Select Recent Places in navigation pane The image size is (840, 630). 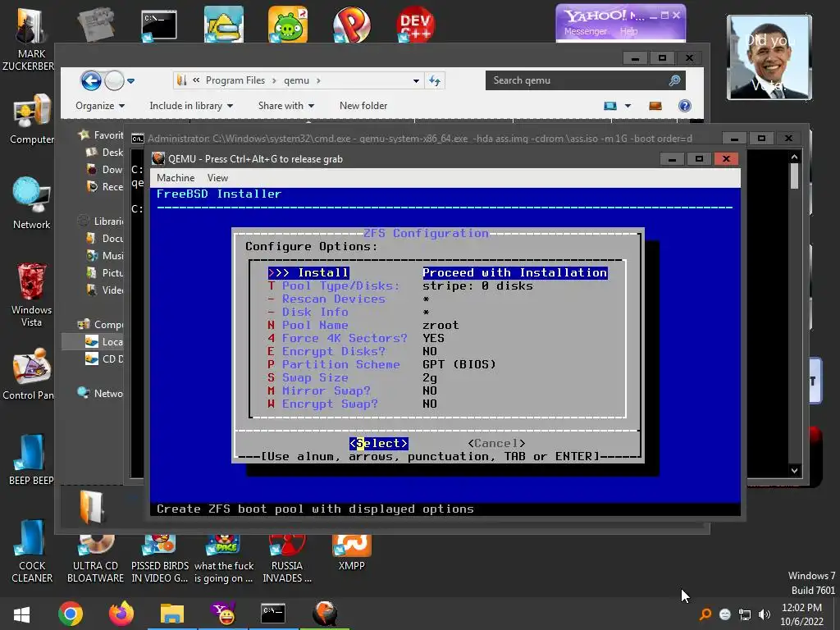tap(104, 186)
